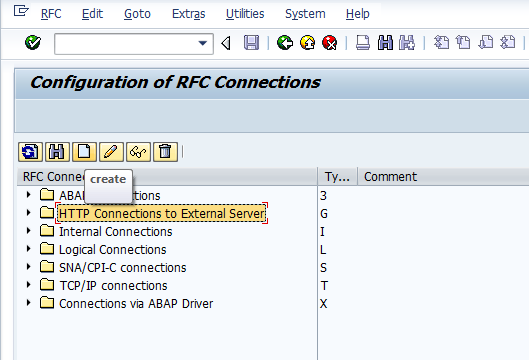Select the SNA/CPI-C connections row
This screenshot has width=529, height=360.
click(x=122, y=268)
